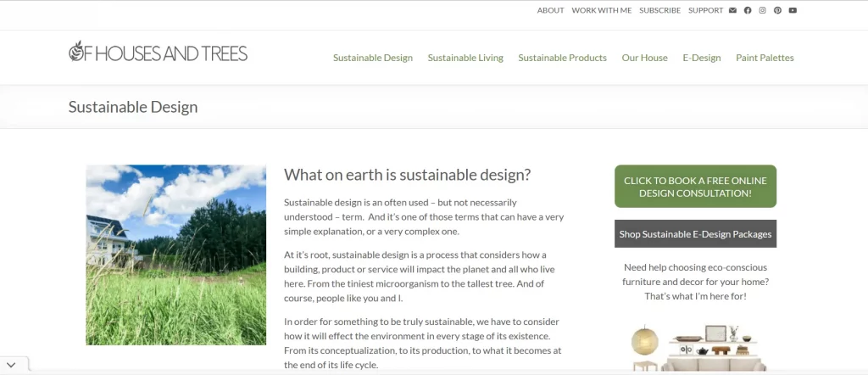Collapse the bottom-left chevron panel
868x375 pixels.
(x=11, y=365)
